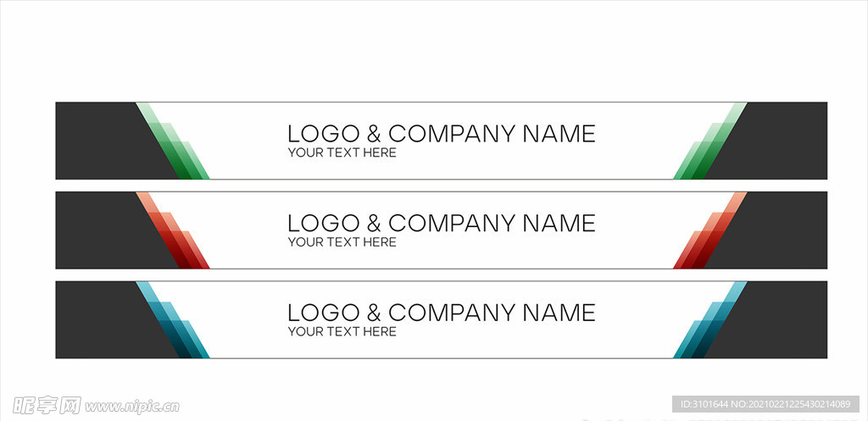Image resolution: width=868 pixels, height=421 pixels.
Task: Open the www.nipic.cn watermark link
Action: tap(131, 407)
